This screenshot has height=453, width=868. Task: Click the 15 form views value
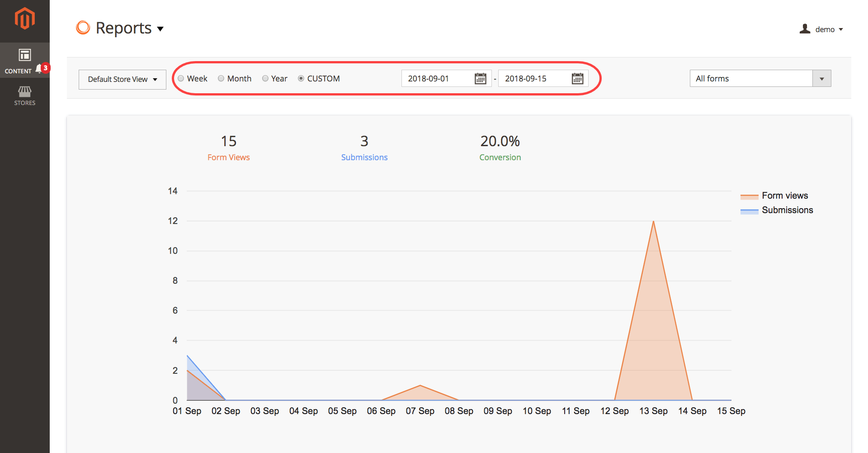(x=229, y=141)
